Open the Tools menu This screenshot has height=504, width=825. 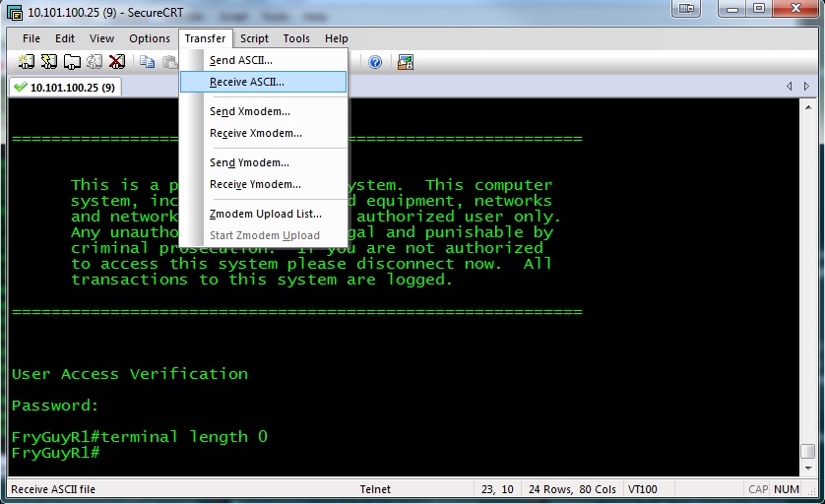click(x=296, y=38)
